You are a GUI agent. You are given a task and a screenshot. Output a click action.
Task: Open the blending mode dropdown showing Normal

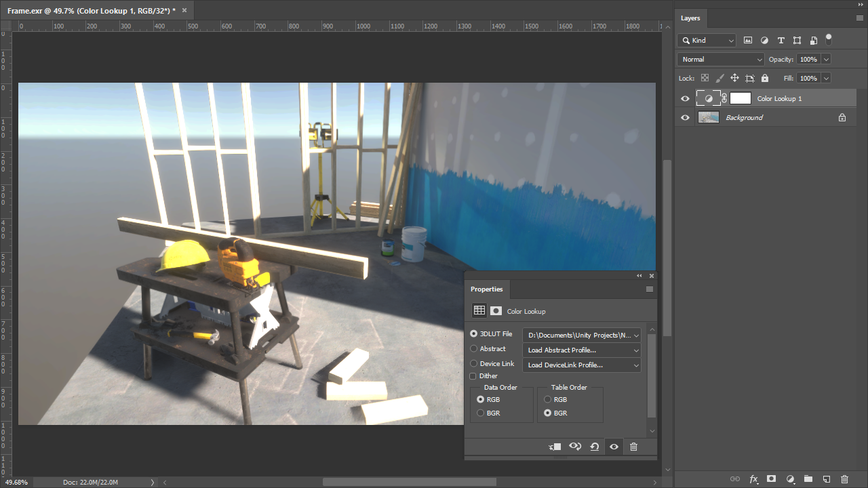coord(720,59)
